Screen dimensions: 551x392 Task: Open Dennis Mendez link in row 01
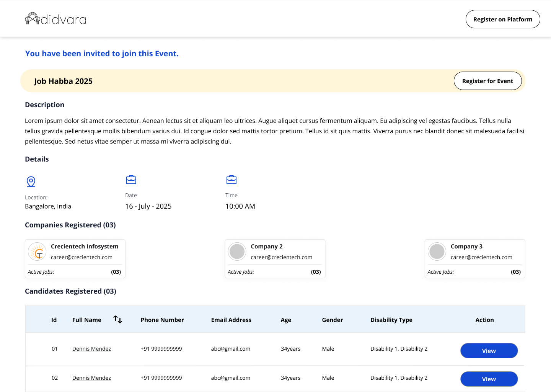91,349
